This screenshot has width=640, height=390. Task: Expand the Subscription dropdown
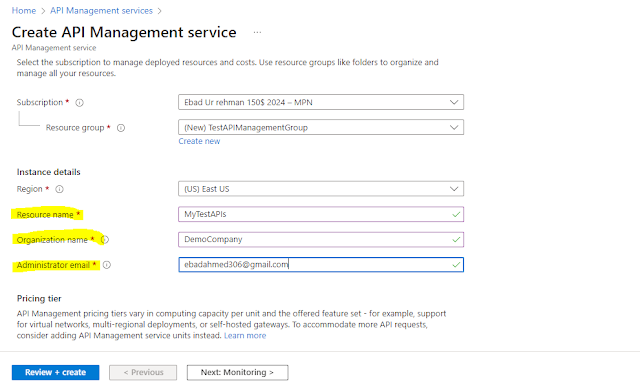[321, 102]
